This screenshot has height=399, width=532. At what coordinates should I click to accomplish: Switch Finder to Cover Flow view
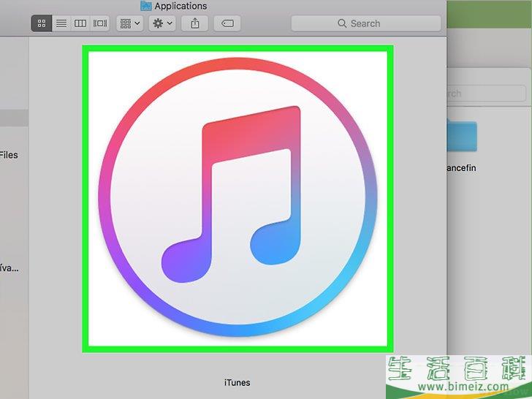coord(99,23)
